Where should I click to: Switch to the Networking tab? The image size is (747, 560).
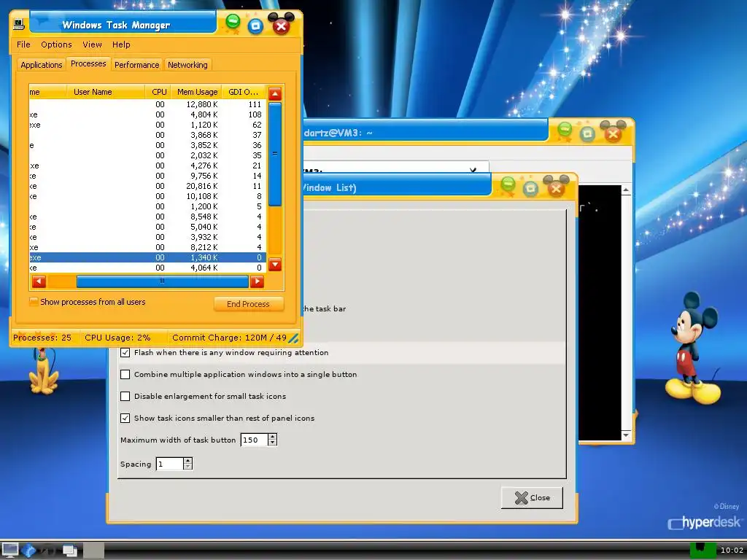pyautogui.click(x=187, y=65)
